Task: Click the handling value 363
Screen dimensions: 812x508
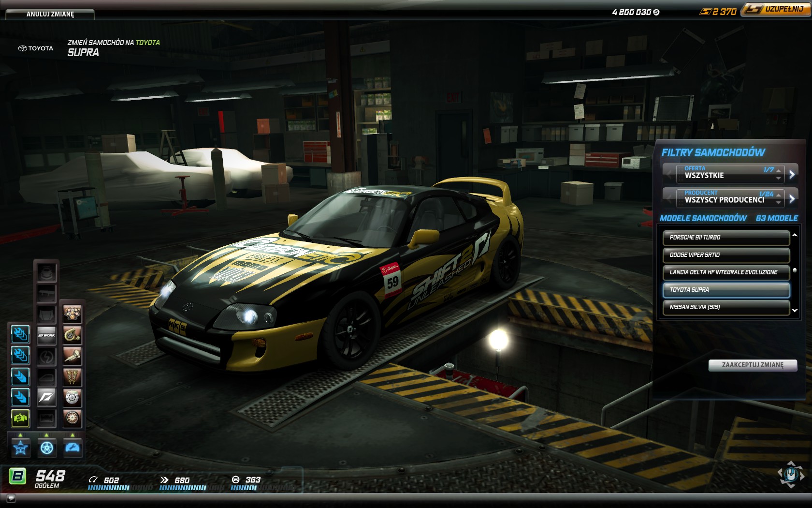Action: pyautogui.click(x=253, y=480)
